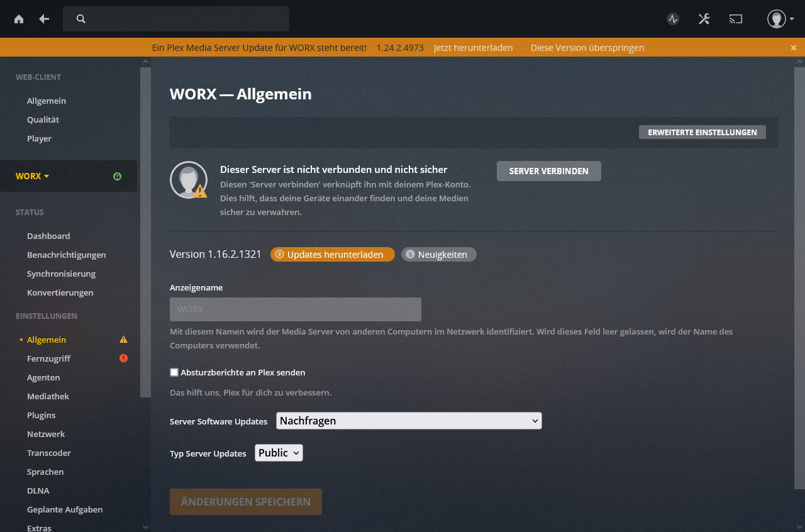Click the Änderungen speichern button

(x=246, y=502)
